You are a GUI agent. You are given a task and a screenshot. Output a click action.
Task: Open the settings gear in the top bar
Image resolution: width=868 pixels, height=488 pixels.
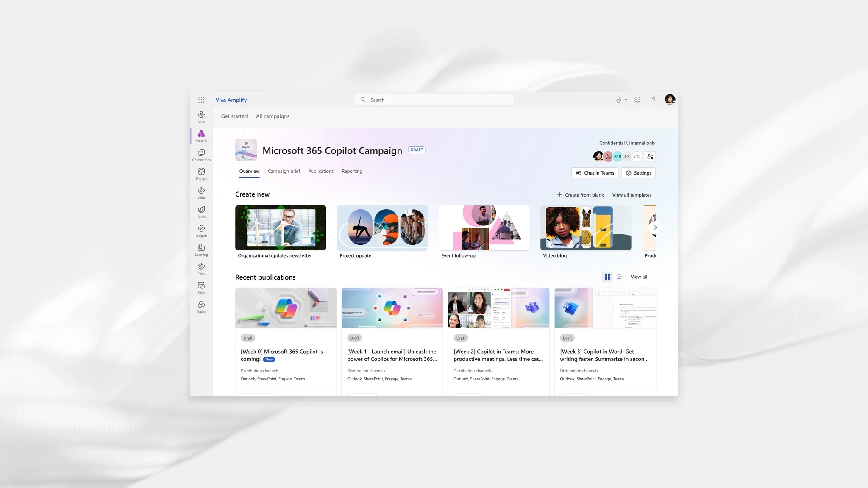click(x=637, y=100)
